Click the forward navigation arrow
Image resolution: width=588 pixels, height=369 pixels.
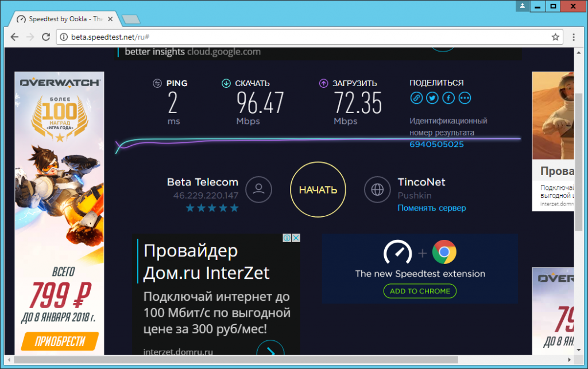[30, 37]
